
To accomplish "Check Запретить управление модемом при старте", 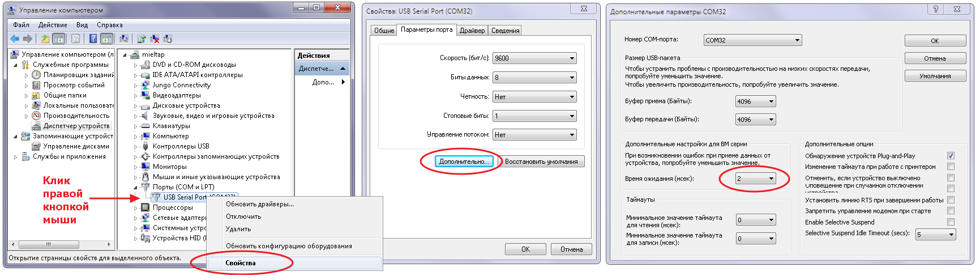I will pos(951,211).
